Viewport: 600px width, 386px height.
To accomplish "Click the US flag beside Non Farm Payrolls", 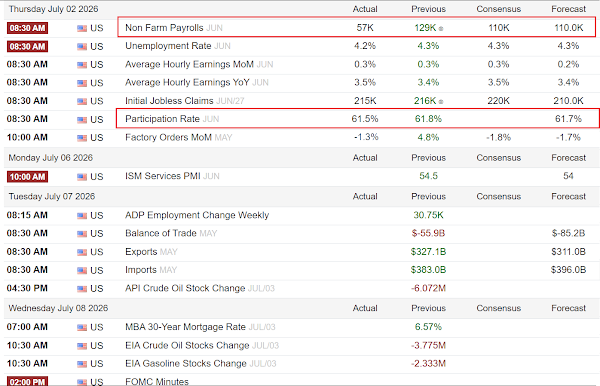I will coord(82,28).
